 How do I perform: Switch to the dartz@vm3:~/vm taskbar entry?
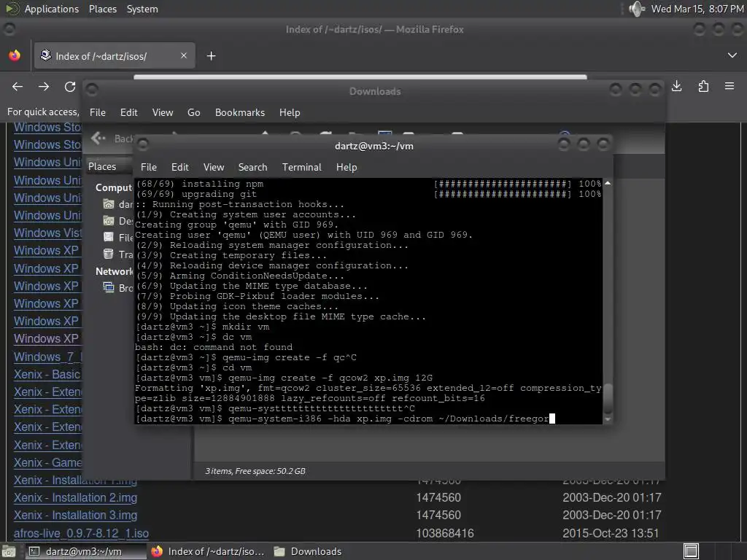pos(85,551)
